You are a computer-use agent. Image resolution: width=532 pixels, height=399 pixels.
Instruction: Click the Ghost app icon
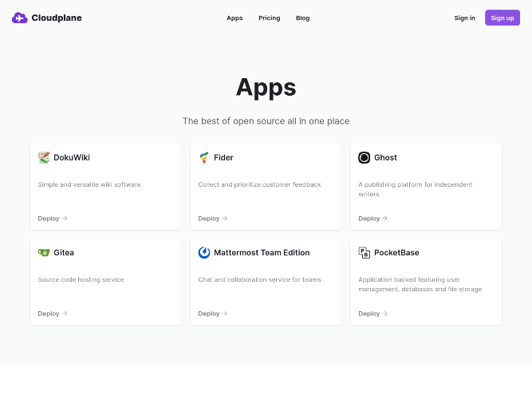[364, 157]
